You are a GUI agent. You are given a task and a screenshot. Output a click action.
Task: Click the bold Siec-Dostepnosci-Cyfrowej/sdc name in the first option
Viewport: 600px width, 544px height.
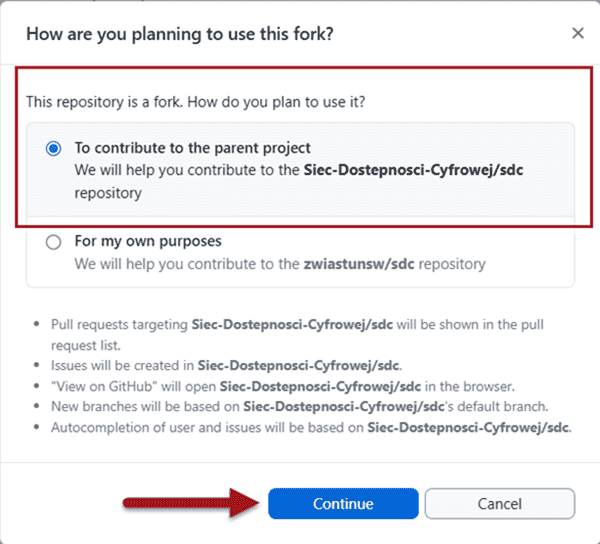click(x=413, y=170)
